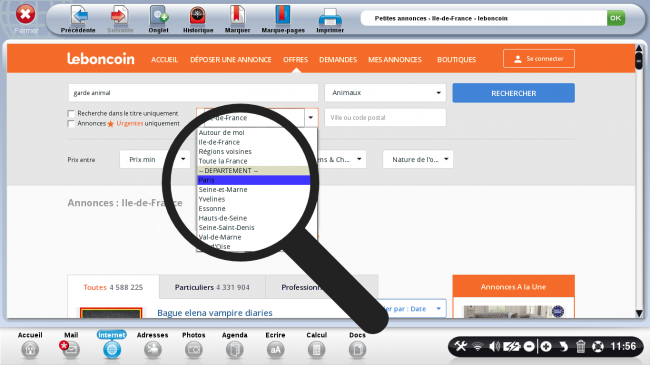The image size is (650, 365).
Task: Tick the Annonces Urgentes uniquement checkbox
Action: (x=71, y=124)
